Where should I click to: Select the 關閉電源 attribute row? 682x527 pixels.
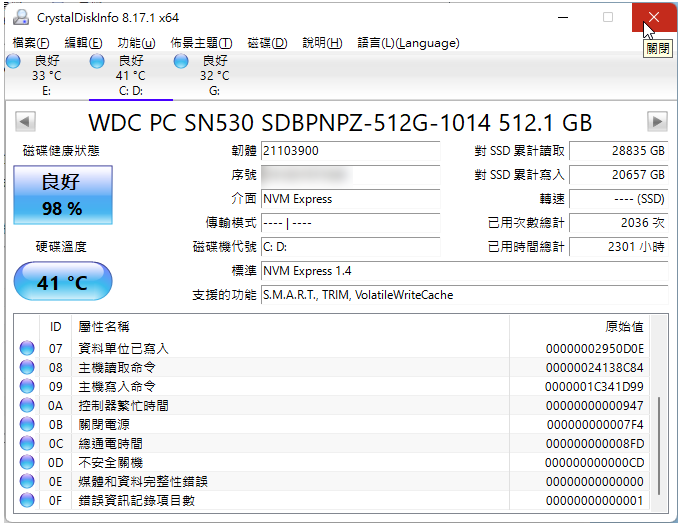tap(332, 424)
